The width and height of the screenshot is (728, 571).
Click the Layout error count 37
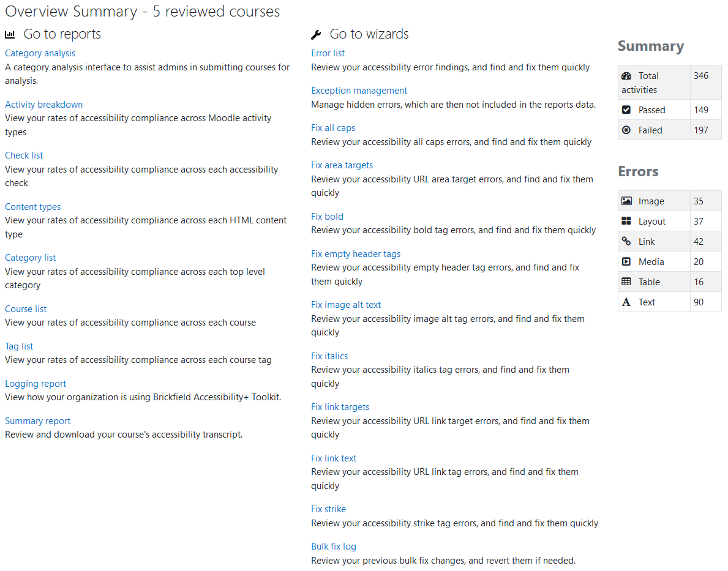698,222
